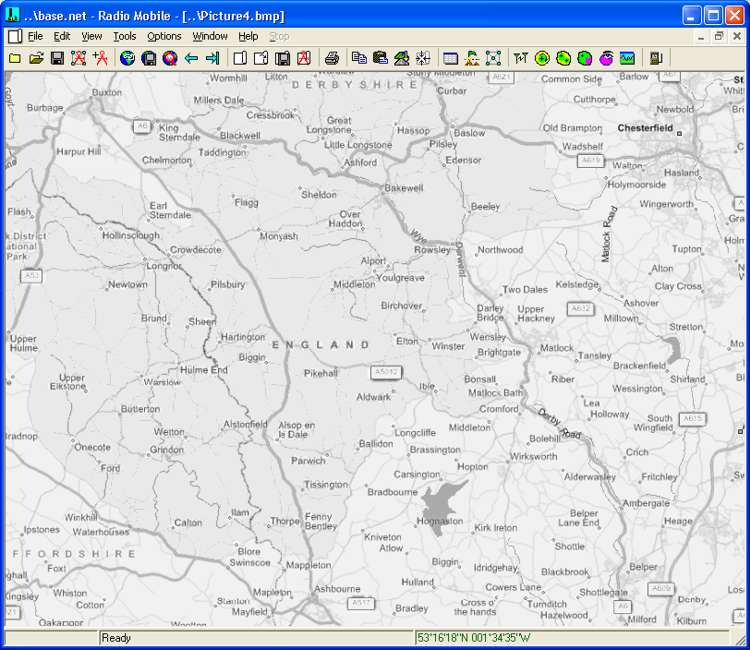Image resolution: width=750 pixels, height=650 pixels.
Task: Click Clay Cross label on the map
Action: (x=678, y=286)
